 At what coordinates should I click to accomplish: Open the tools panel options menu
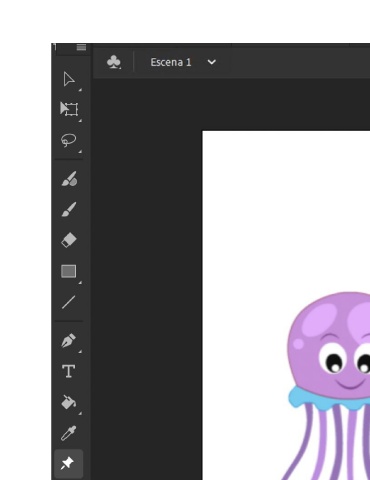(81, 47)
